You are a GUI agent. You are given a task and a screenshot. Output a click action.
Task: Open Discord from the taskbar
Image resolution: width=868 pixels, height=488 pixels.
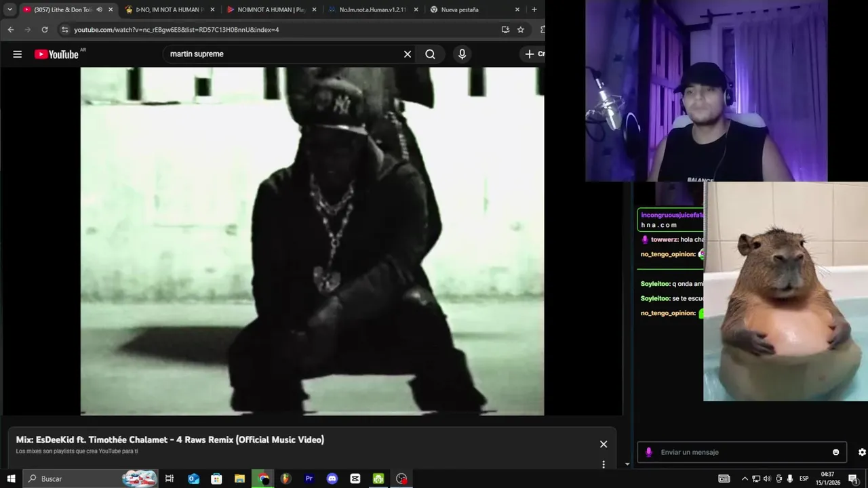click(332, 479)
